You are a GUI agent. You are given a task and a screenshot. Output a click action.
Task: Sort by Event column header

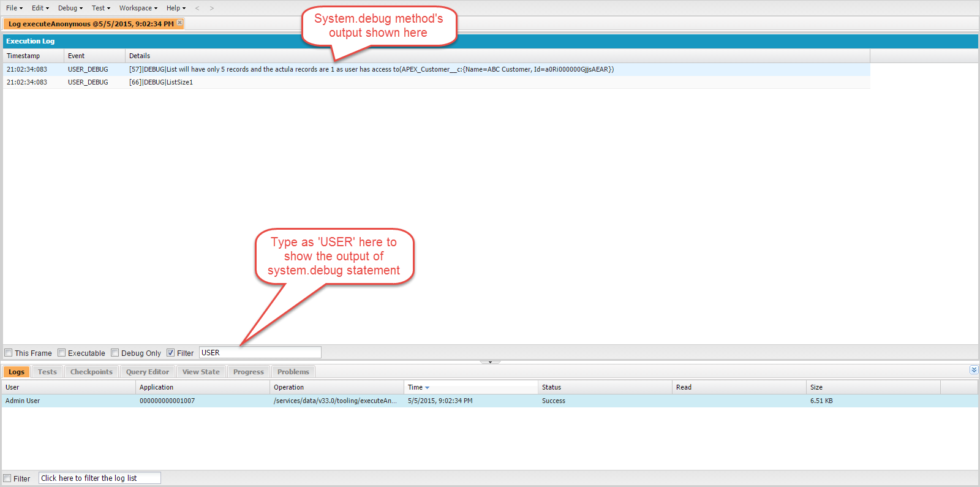95,56
